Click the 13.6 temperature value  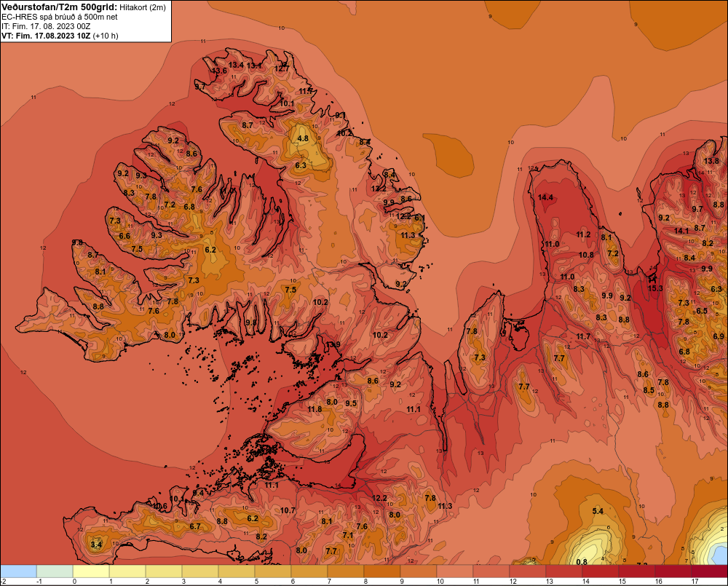point(219,71)
